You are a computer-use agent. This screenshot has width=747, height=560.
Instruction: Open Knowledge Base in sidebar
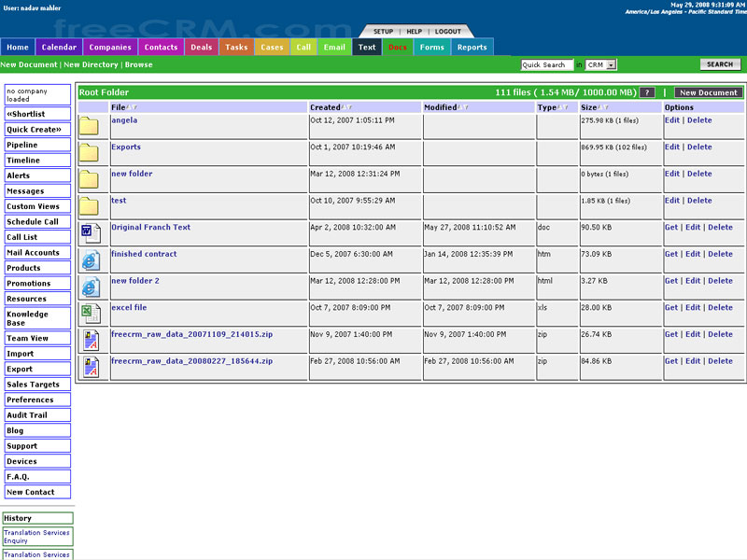(37, 318)
